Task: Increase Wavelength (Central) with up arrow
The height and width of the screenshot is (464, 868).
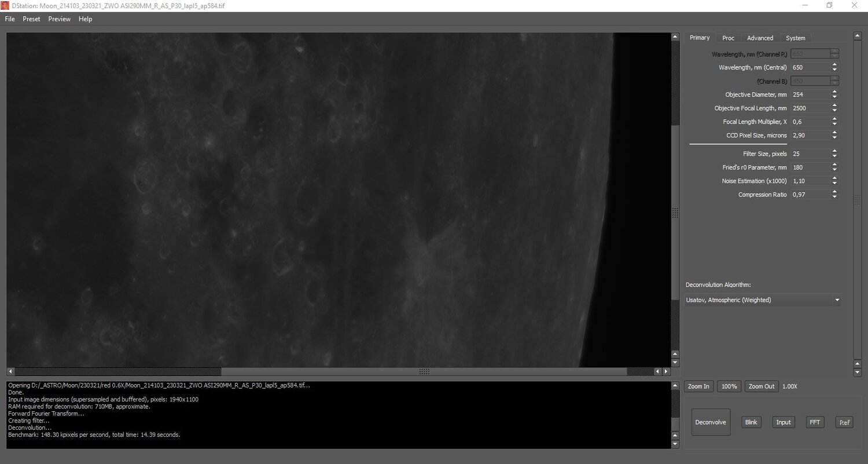Action: point(834,65)
